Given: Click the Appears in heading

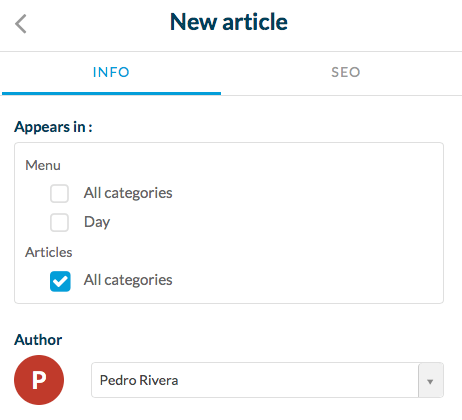Looking at the screenshot, I should [x=53, y=127].
